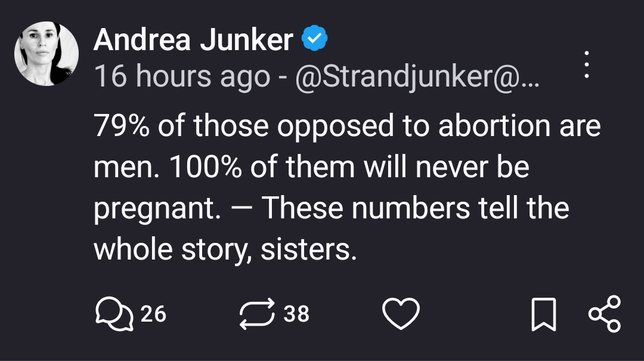The image size is (644, 361).
Task: Click the "men. 100% of them" text line
Action: coord(311,166)
